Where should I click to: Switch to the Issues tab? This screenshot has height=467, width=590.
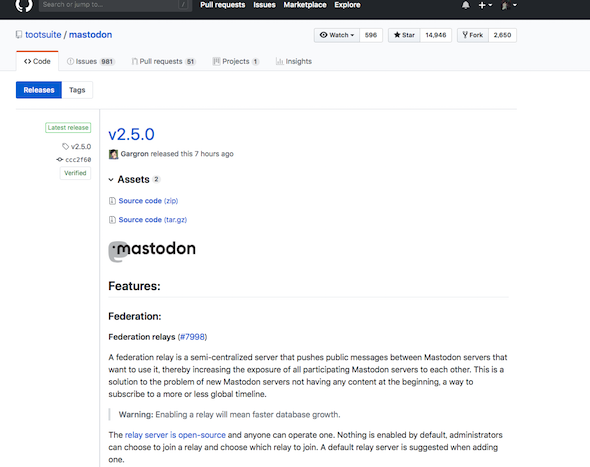click(x=90, y=61)
